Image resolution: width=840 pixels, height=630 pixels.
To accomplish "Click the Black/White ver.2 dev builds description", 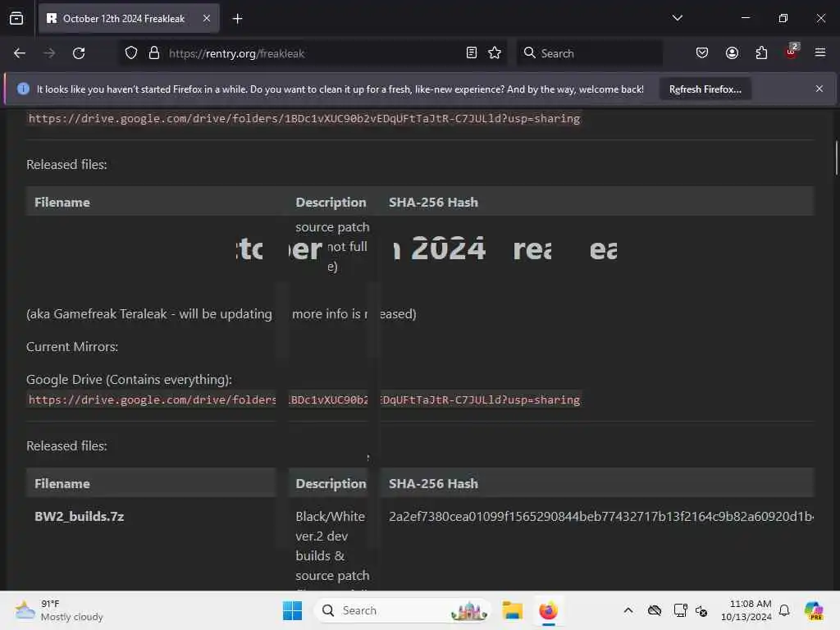I will tap(332, 546).
